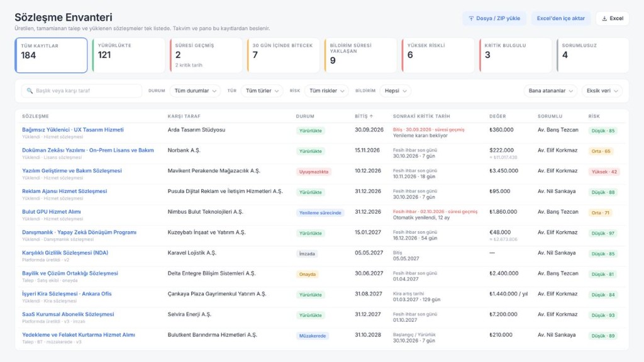Screen dimensions: 644x362
Task: Open Yazılım Geliştirme ve Bakım Sözleşmesi
Action: pos(72,171)
